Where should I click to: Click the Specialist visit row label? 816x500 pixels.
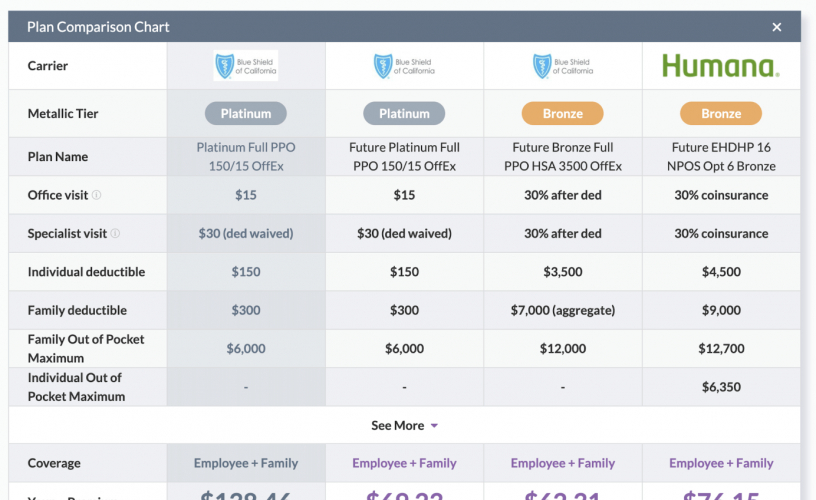67,234
